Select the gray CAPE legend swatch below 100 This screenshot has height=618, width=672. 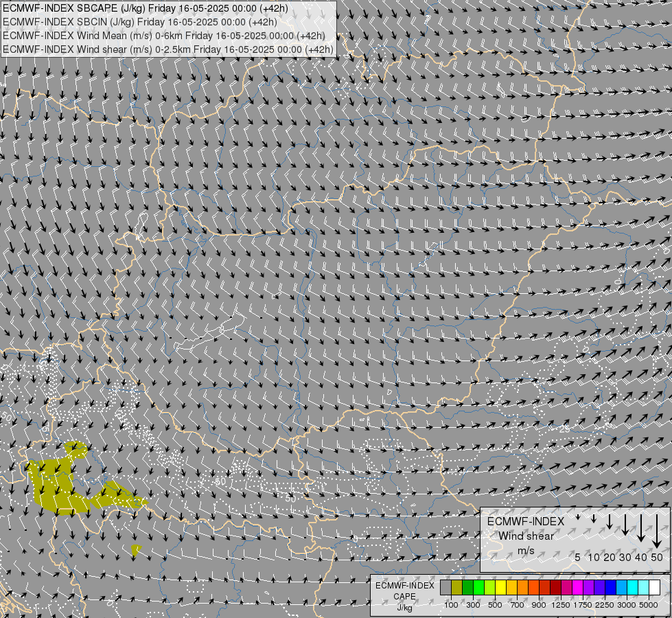pyautogui.click(x=445, y=588)
